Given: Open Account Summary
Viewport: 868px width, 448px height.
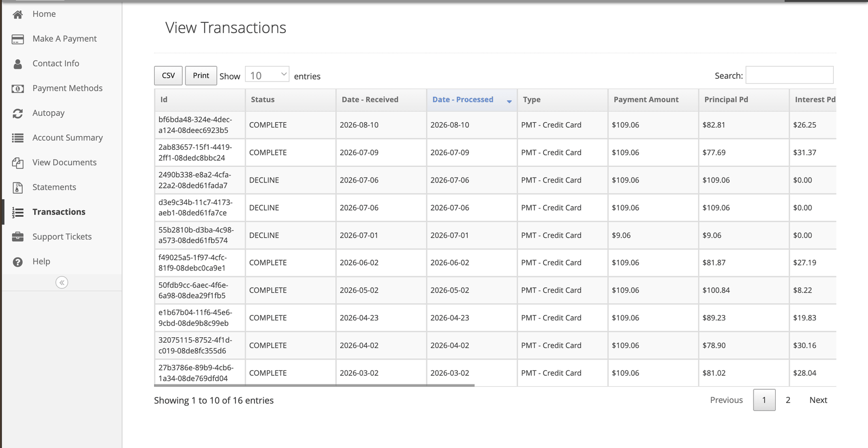Looking at the screenshot, I should tap(67, 138).
